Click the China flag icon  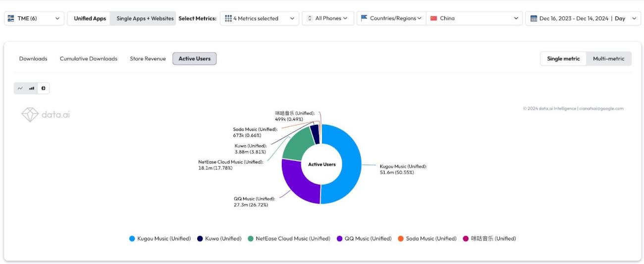point(434,18)
